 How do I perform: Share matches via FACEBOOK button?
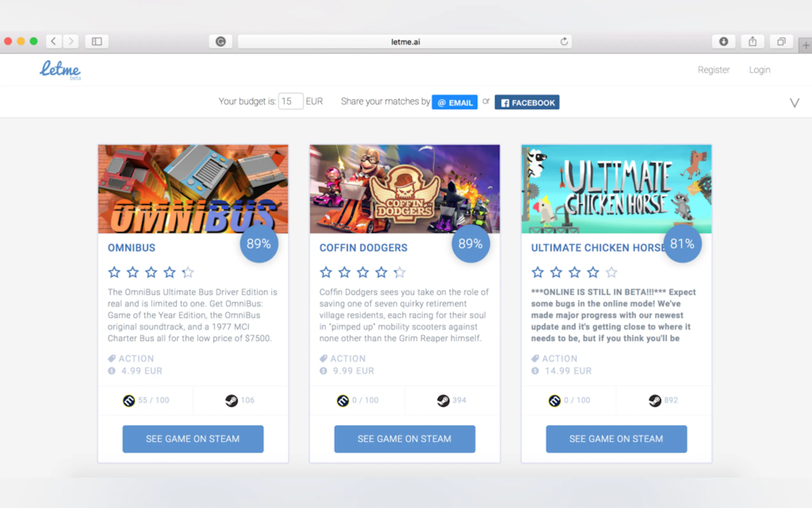(527, 102)
